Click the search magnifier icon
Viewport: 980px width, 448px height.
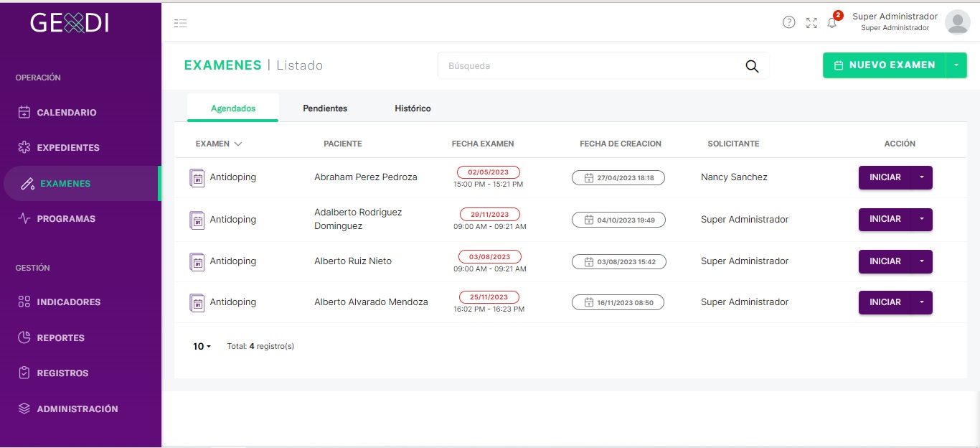[752, 66]
